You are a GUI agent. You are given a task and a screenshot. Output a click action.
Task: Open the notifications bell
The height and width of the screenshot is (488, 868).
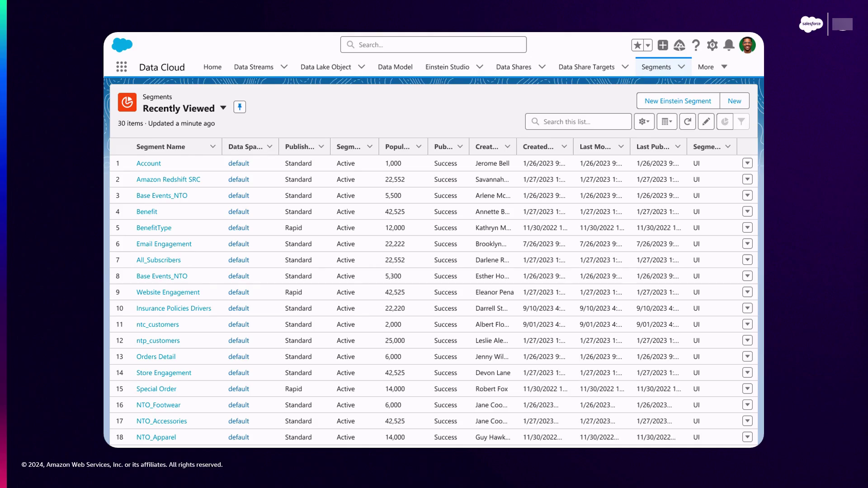click(x=728, y=45)
